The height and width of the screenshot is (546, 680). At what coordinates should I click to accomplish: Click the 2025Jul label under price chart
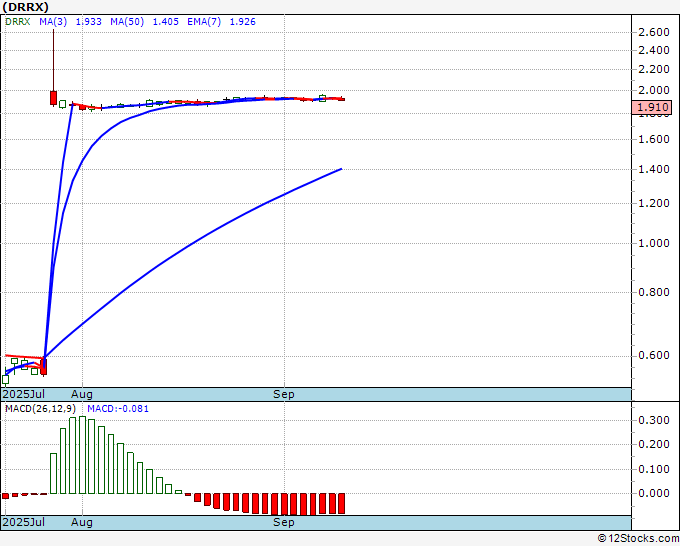click(x=24, y=394)
